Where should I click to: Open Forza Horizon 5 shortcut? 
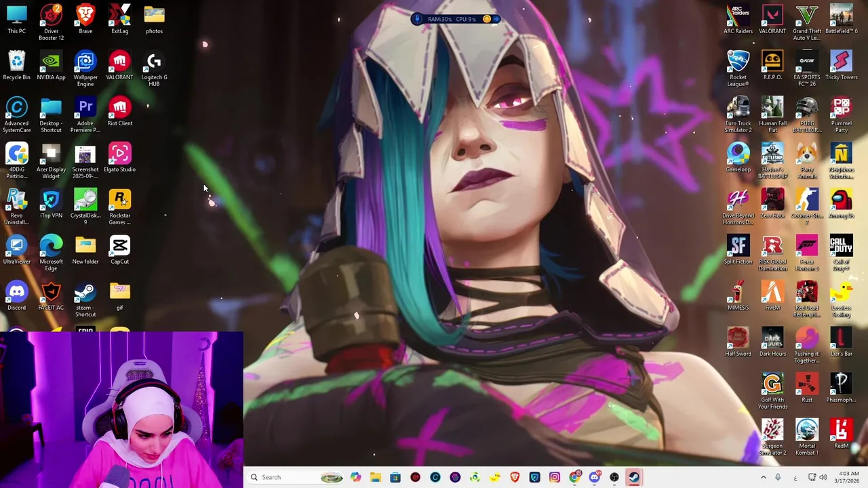[x=807, y=252]
